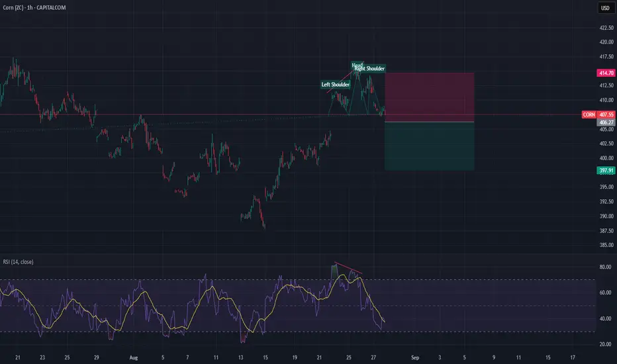Click the 80.00 RSI axis label
Viewport: 617px width, 364px height.
(605, 267)
